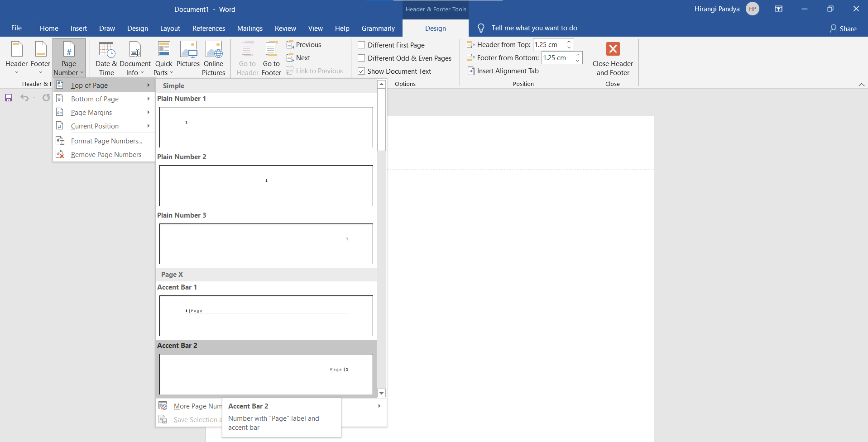Open Quick Parts gallery

pos(163,58)
